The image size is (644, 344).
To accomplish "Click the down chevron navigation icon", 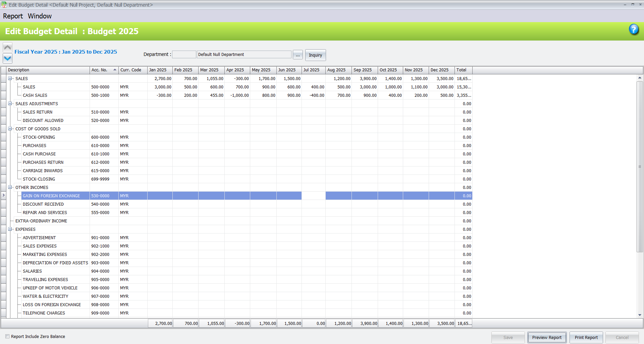I will point(7,58).
